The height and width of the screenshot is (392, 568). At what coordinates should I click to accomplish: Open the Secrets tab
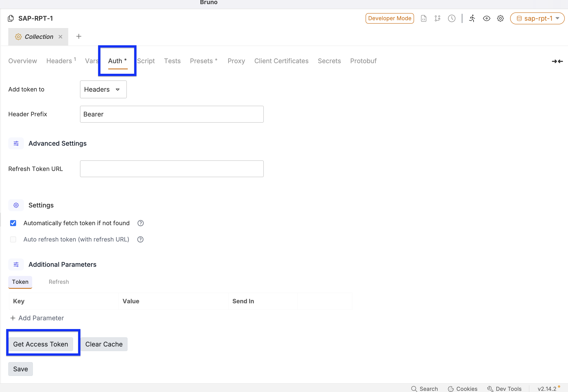point(329,61)
